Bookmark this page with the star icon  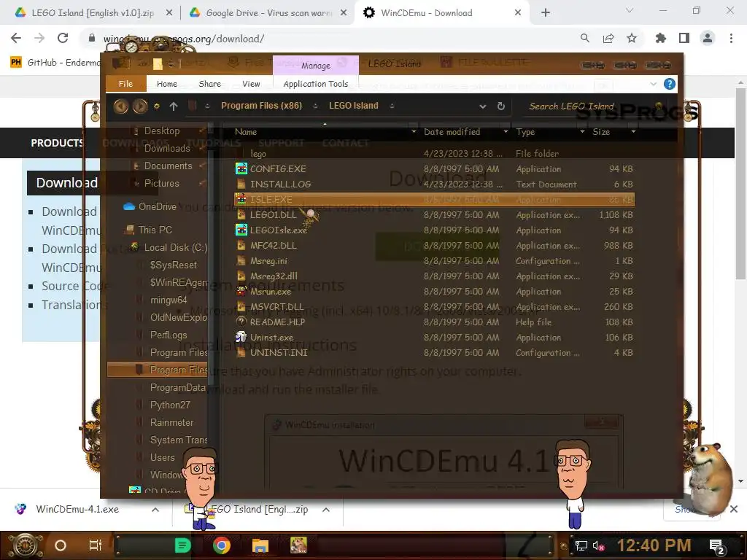click(632, 38)
